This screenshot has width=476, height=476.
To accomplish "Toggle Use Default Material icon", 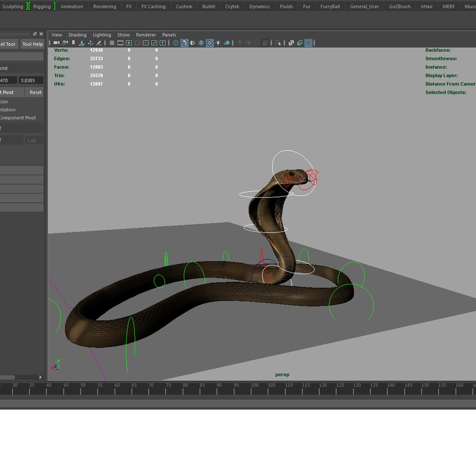I will [193, 43].
